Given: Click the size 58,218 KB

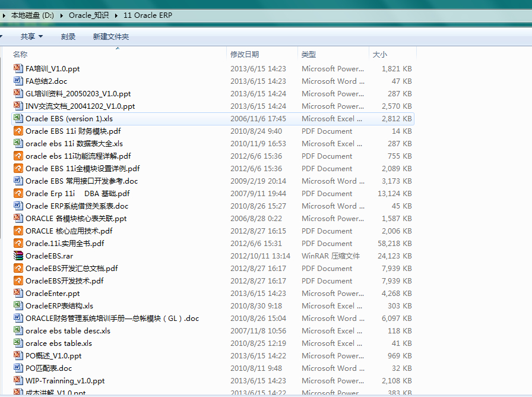Looking at the screenshot, I should 395,244.
